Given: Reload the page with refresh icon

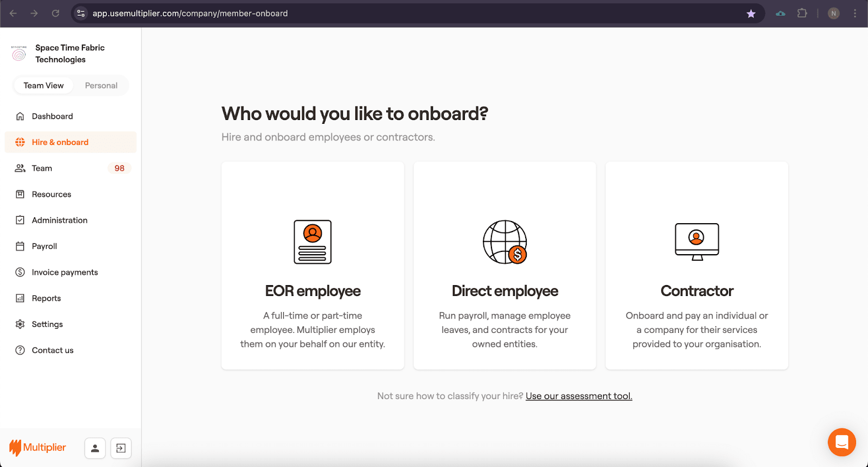Looking at the screenshot, I should [x=55, y=14].
